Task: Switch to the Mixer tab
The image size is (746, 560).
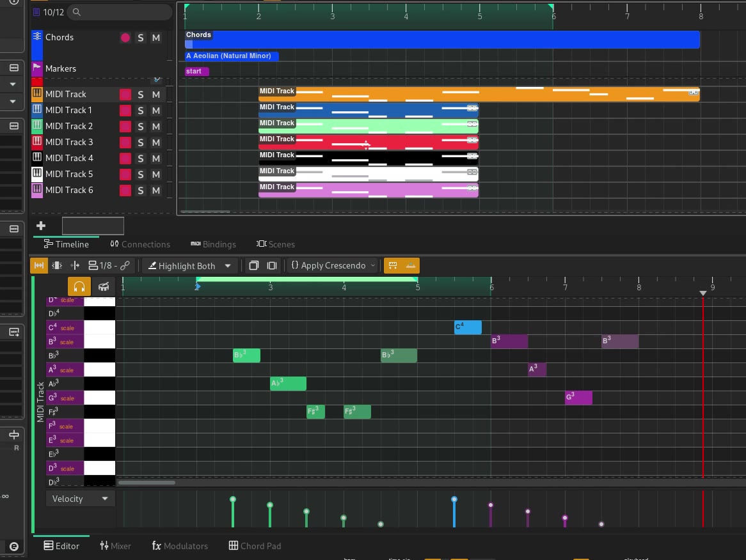Action: point(115,546)
